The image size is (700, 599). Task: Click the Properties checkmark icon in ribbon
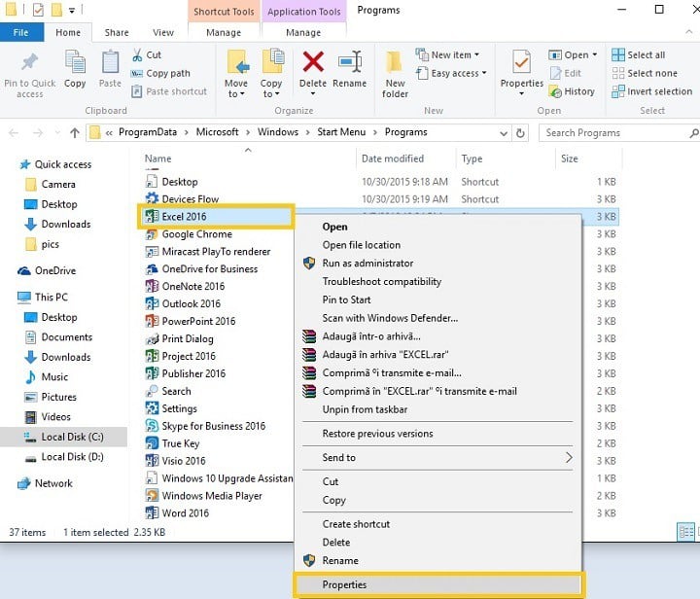pos(521,61)
